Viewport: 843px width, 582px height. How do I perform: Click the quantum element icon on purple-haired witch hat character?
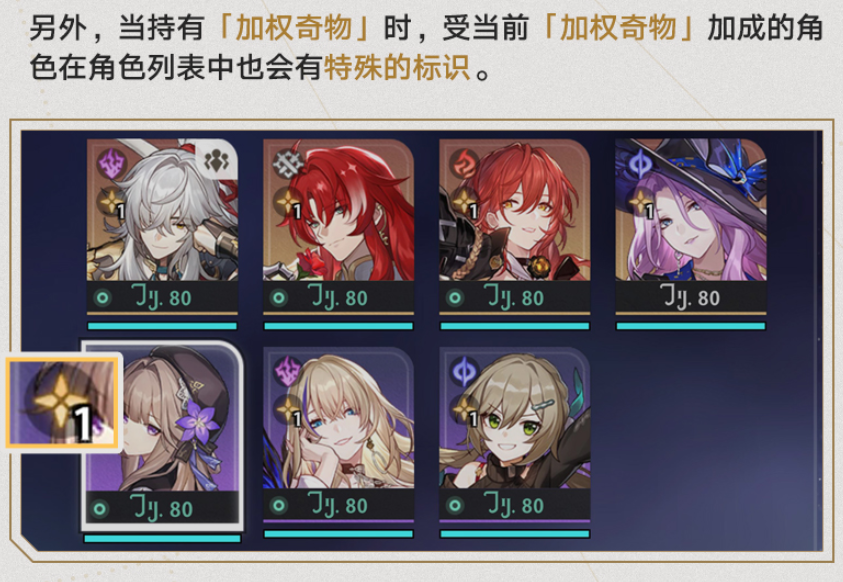(640, 163)
